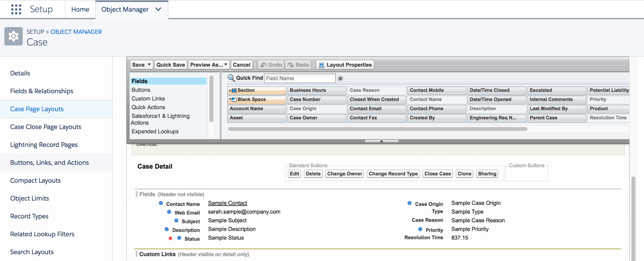Open Buttons, Links, and Actions

click(49, 163)
